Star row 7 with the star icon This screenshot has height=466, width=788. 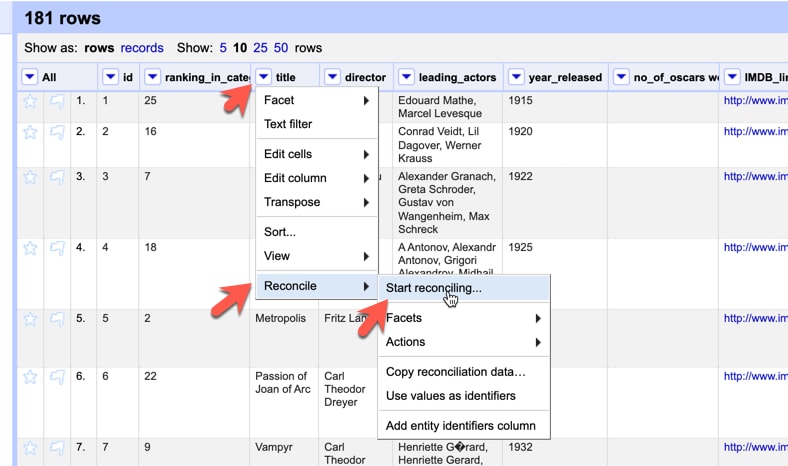30,448
